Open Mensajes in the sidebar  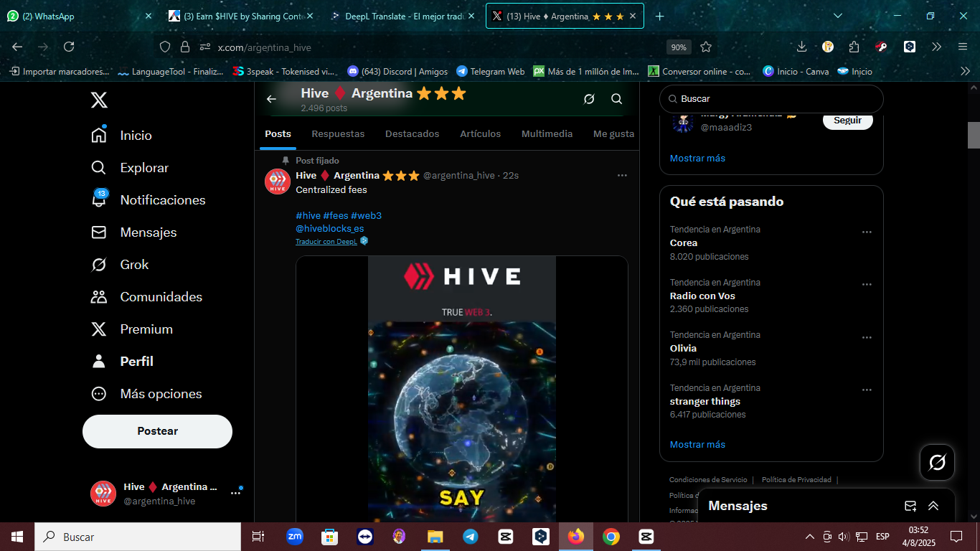pyautogui.click(x=133, y=232)
